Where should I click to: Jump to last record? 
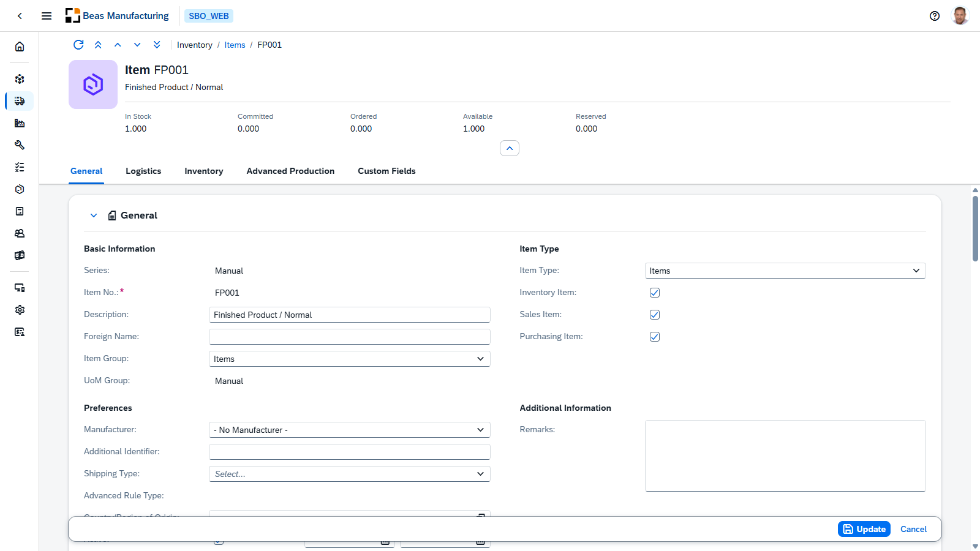pos(157,45)
